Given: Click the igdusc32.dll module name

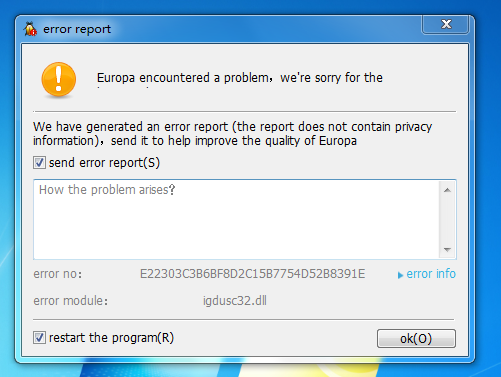Looking at the screenshot, I should [235, 301].
